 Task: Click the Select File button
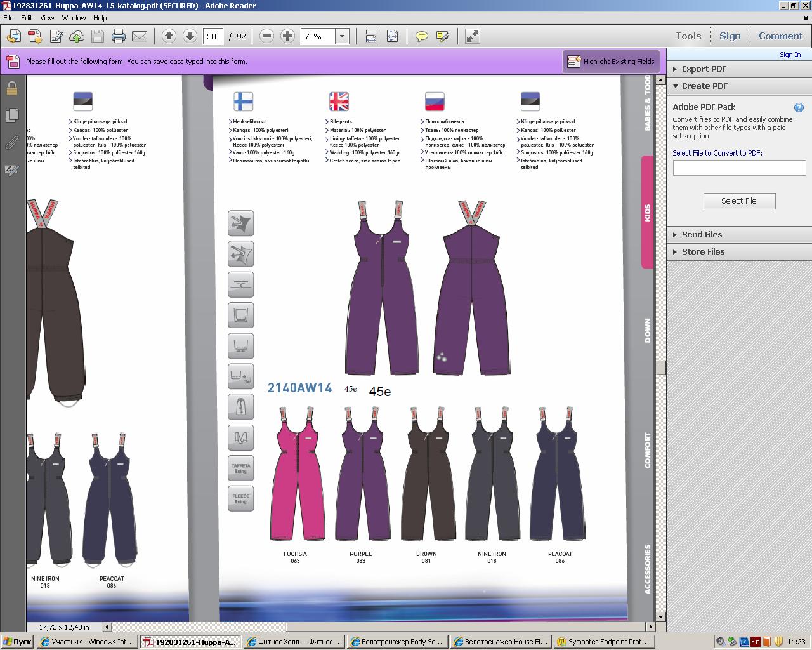point(739,201)
